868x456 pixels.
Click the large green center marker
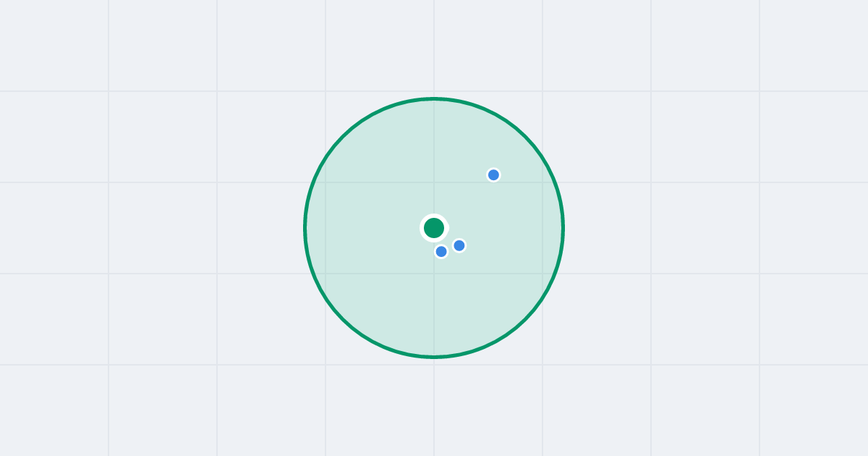tap(434, 228)
